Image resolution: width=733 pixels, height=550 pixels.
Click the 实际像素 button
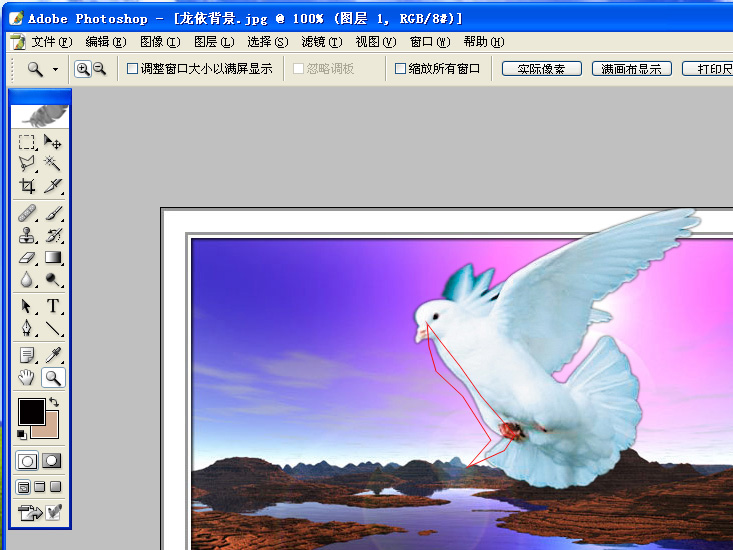(x=542, y=69)
